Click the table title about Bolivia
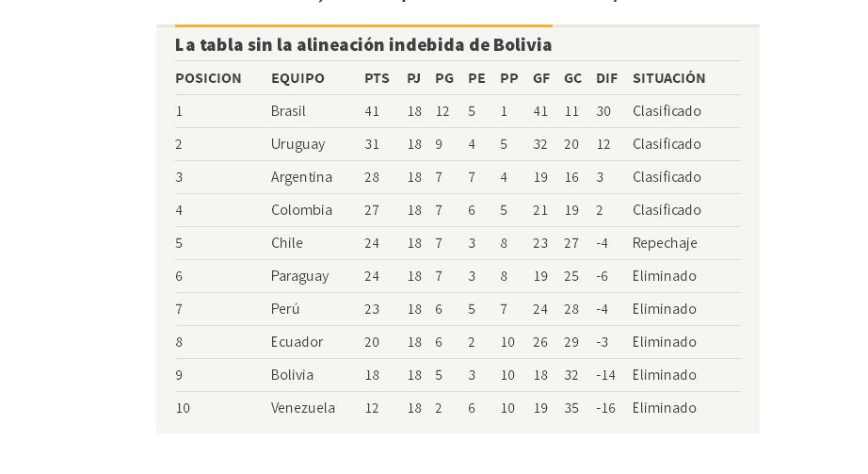868x474 pixels. coord(363,45)
